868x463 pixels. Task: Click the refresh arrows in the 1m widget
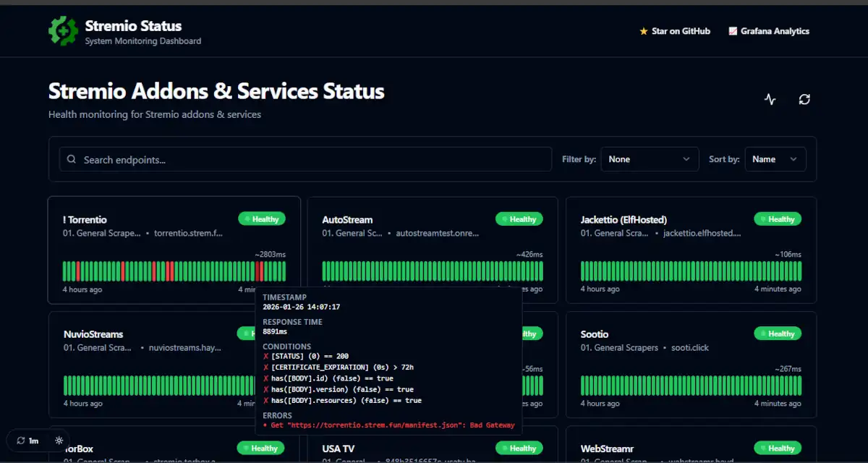pos(21,441)
